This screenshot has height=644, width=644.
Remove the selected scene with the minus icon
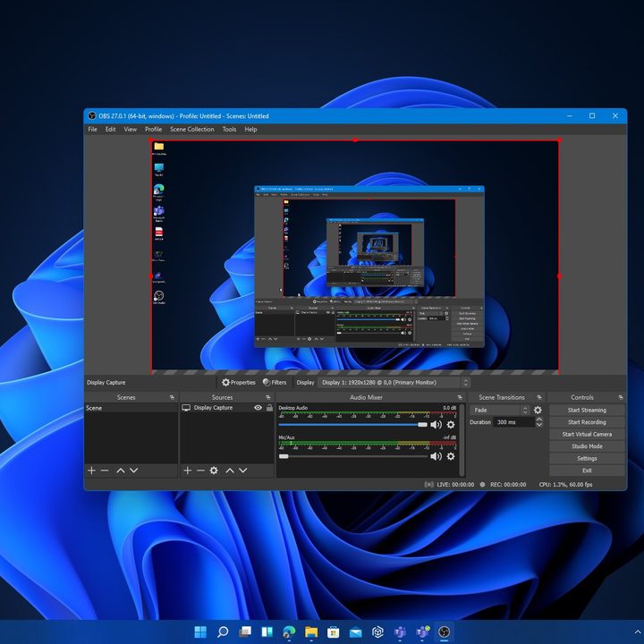click(105, 470)
